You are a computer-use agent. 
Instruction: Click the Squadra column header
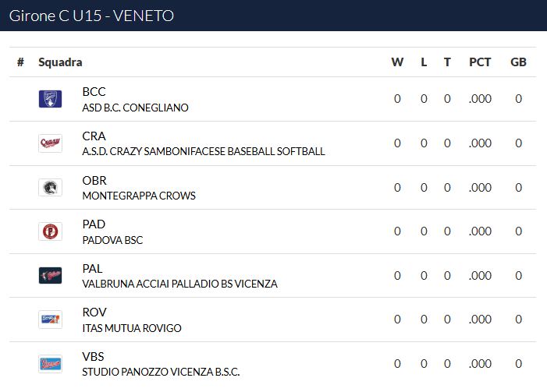60,62
